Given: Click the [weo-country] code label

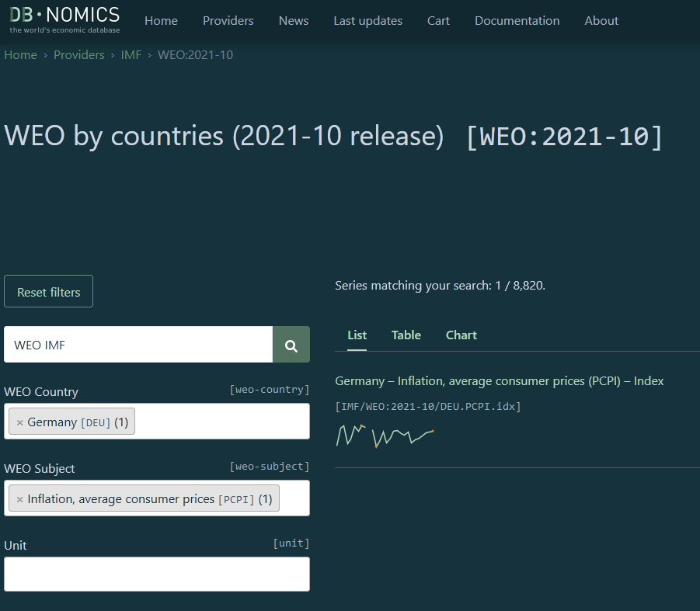Looking at the screenshot, I should (x=269, y=390).
